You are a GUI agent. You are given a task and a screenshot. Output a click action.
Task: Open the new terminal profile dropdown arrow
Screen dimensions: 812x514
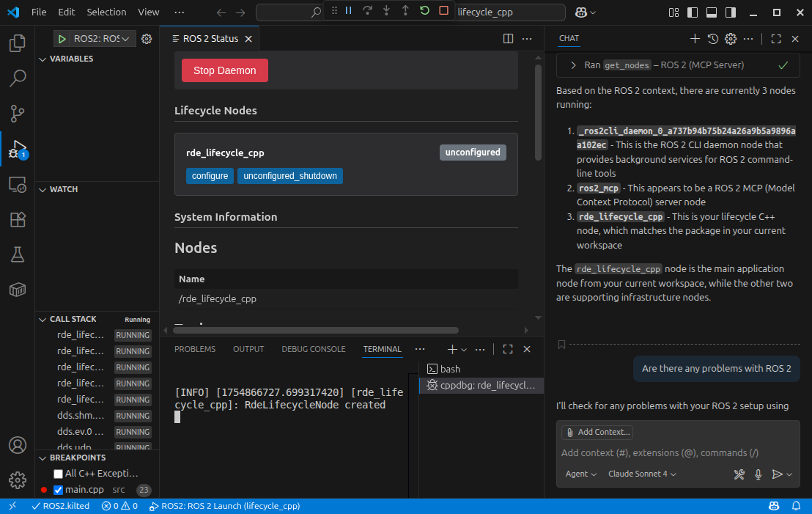pyautogui.click(x=464, y=350)
